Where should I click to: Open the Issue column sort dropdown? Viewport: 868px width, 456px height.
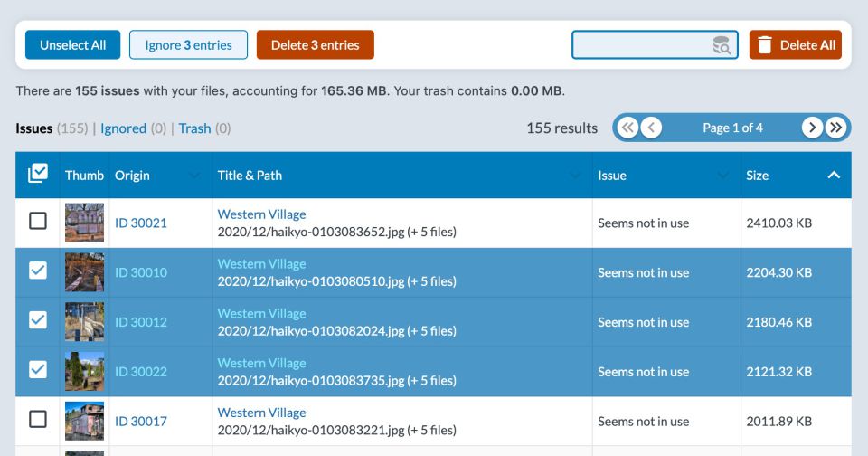(722, 176)
